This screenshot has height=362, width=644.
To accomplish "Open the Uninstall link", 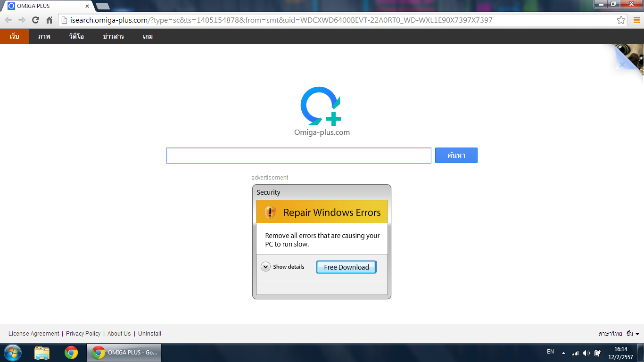I will pos(149,334).
